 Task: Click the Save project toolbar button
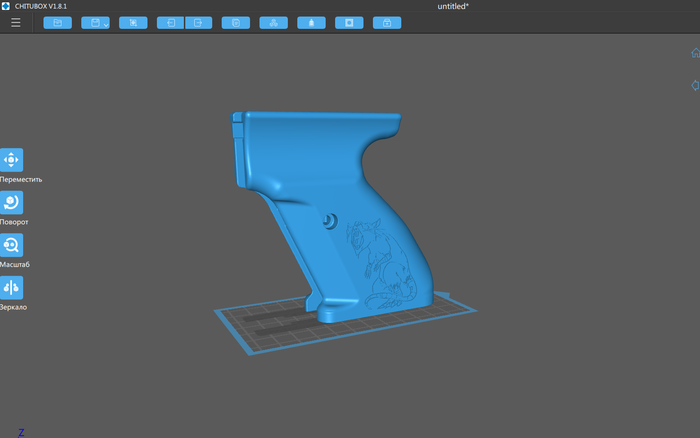click(92, 22)
